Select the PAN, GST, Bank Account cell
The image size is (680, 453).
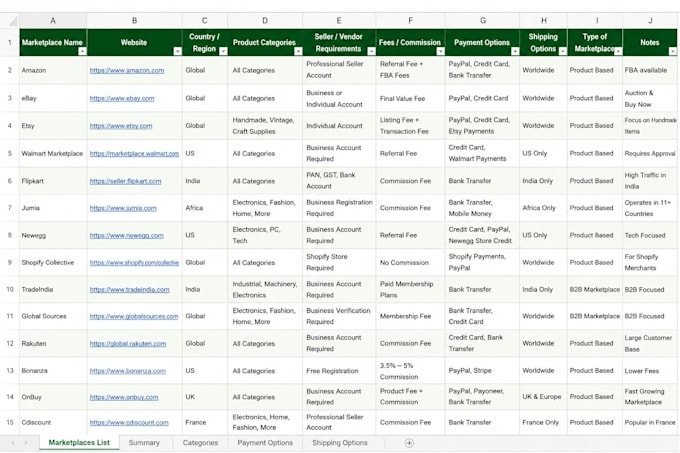[x=339, y=181]
